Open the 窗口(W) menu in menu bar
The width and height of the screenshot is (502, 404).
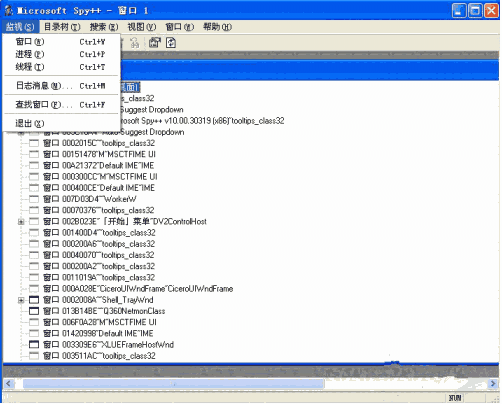point(180,27)
